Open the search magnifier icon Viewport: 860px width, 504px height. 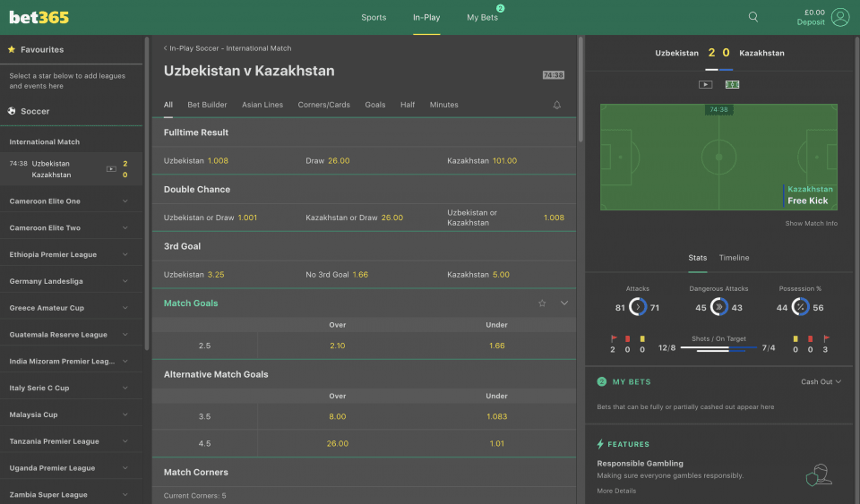(753, 17)
